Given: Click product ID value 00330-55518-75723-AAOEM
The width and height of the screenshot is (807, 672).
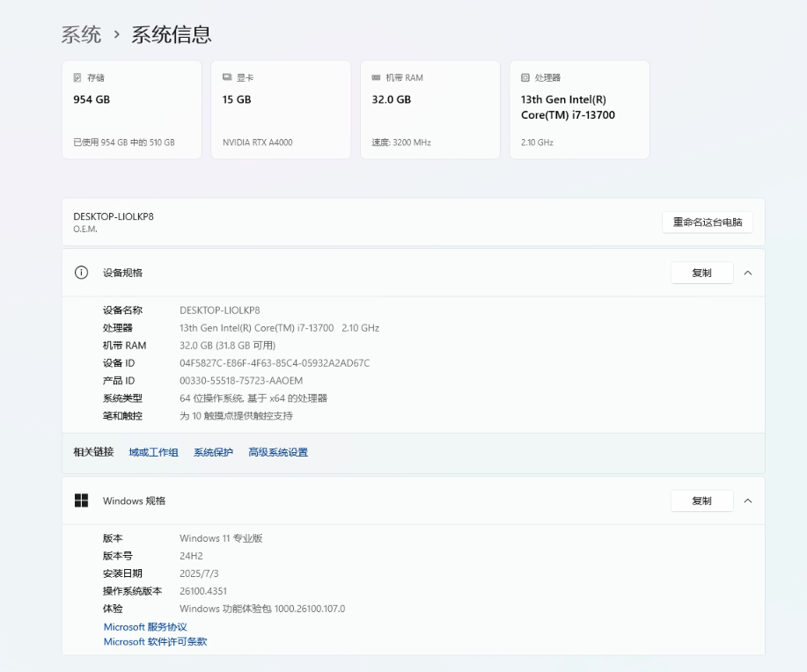Looking at the screenshot, I should pyautogui.click(x=241, y=381).
